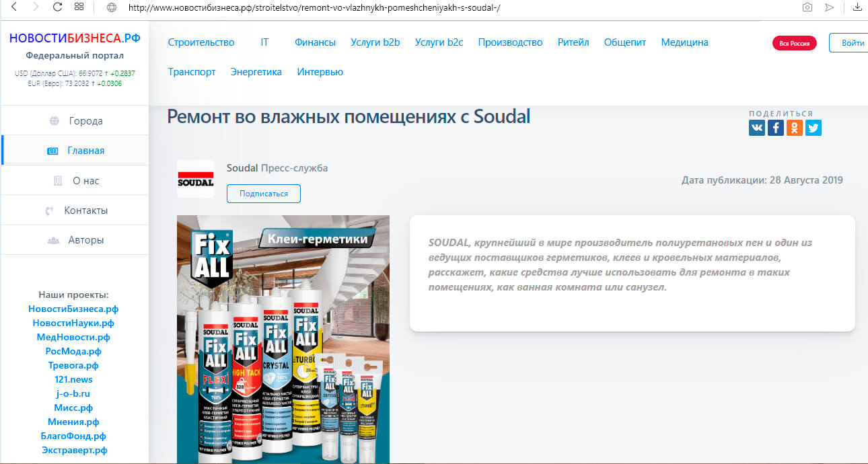Share article on Twitter

coord(813,128)
